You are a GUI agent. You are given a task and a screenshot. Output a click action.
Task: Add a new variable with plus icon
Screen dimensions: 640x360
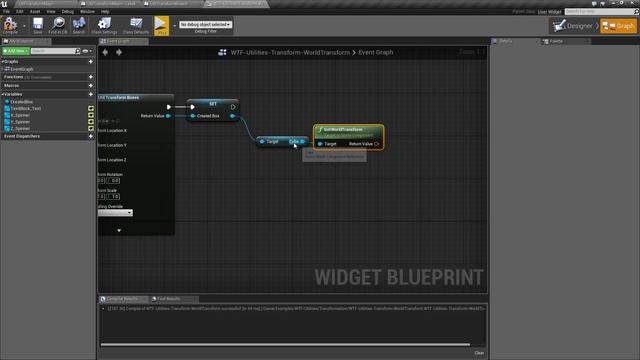[91, 94]
